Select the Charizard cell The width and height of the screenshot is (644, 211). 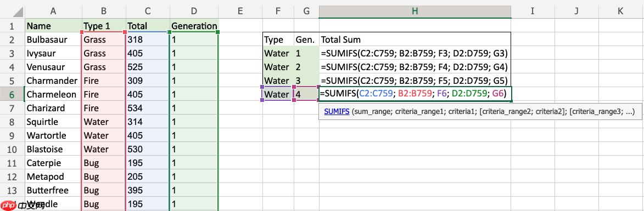(x=53, y=108)
